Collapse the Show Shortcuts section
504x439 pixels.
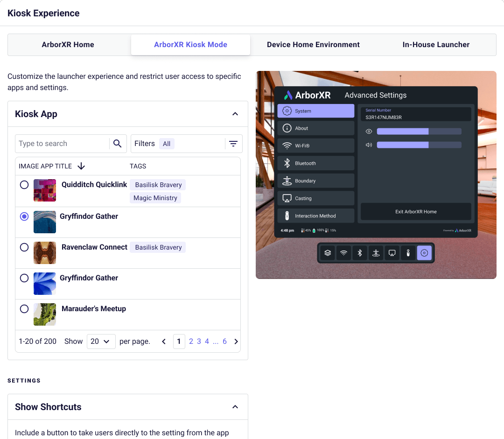click(x=235, y=407)
